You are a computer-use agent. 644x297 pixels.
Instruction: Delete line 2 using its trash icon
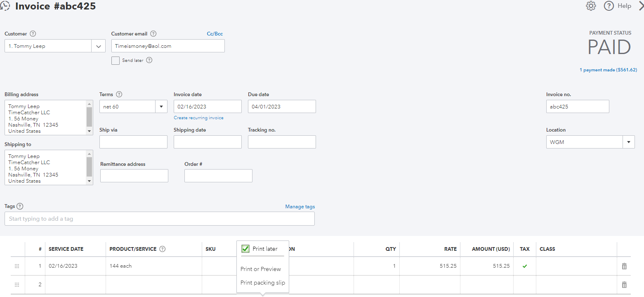point(624,284)
